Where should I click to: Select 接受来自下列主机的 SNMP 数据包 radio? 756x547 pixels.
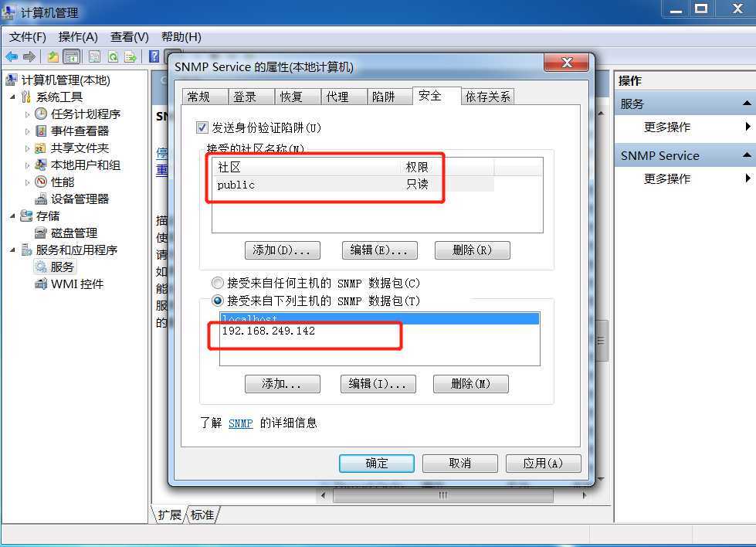218,301
